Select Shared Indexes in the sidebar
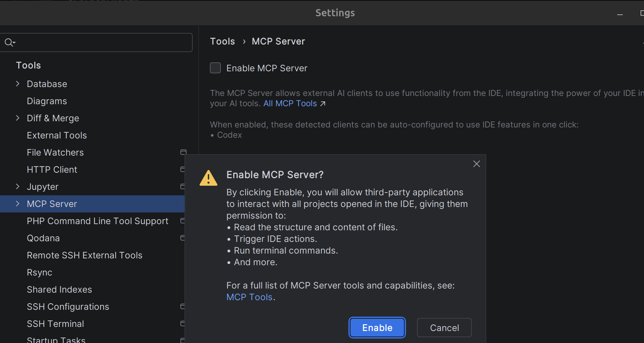Viewport: 644px width, 343px height. click(59, 290)
